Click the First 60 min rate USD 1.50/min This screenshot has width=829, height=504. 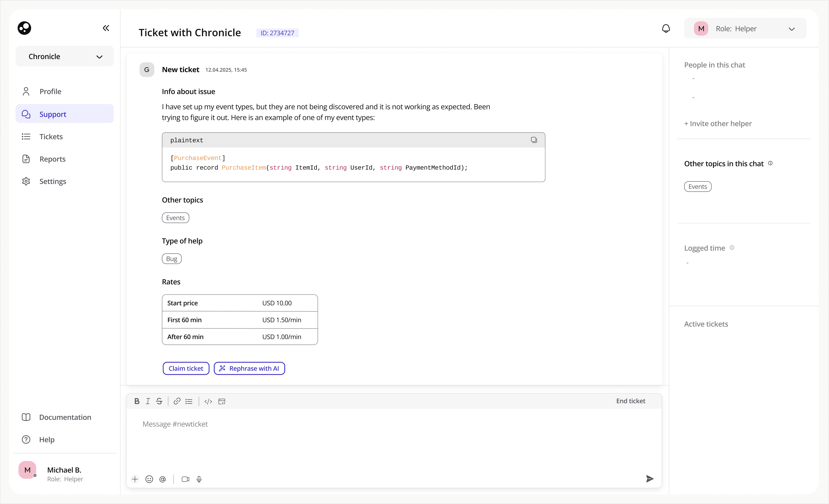point(282,320)
